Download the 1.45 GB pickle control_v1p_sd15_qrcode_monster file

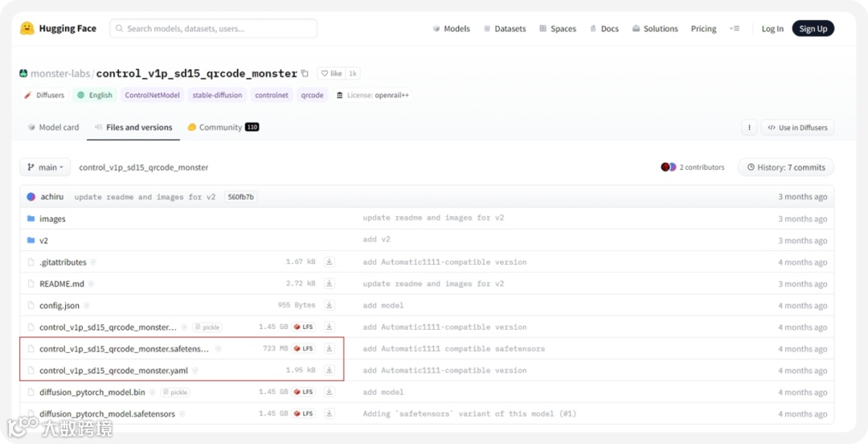coord(330,327)
